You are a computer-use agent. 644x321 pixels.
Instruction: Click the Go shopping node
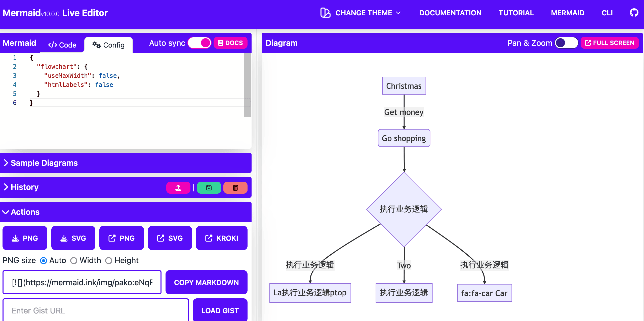404,138
